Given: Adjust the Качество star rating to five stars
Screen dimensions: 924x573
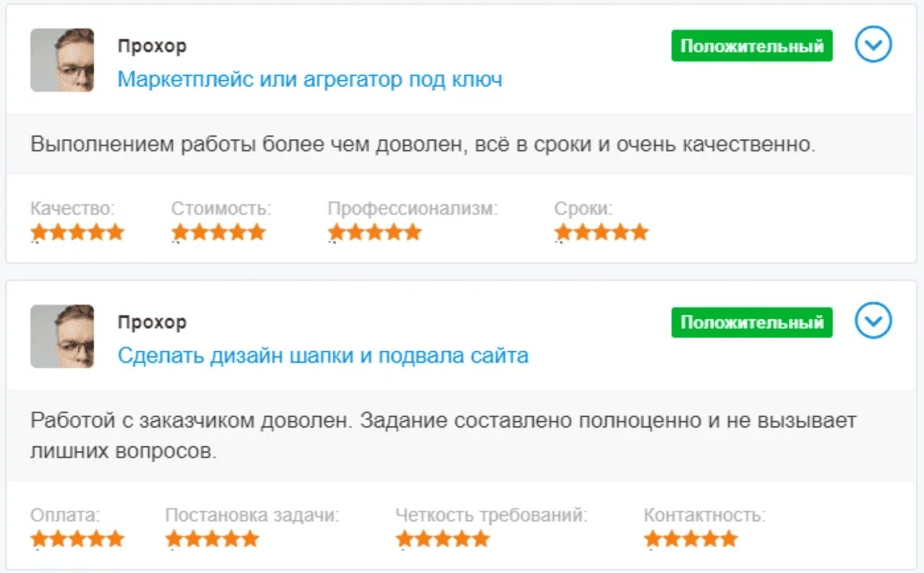Looking at the screenshot, I should [117, 232].
